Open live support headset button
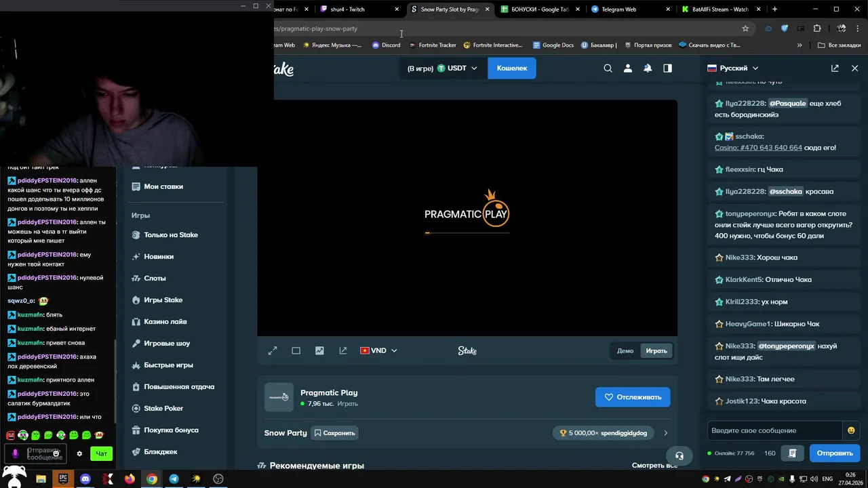Viewport: 868px width, 488px height. [679, 455]
